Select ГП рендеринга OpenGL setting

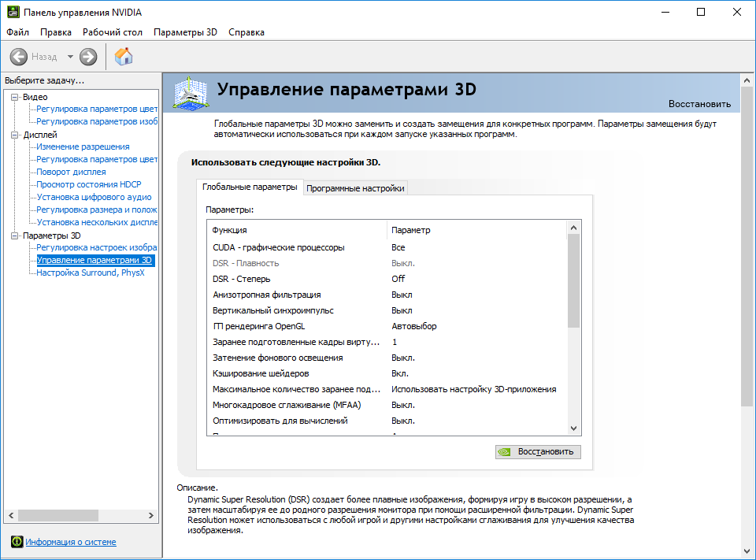point(387,326)
